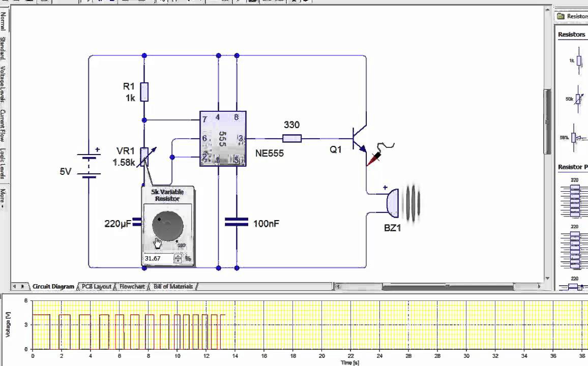
Task: Pick the 50k variable resistor from gallery
Action: (578, 99)
